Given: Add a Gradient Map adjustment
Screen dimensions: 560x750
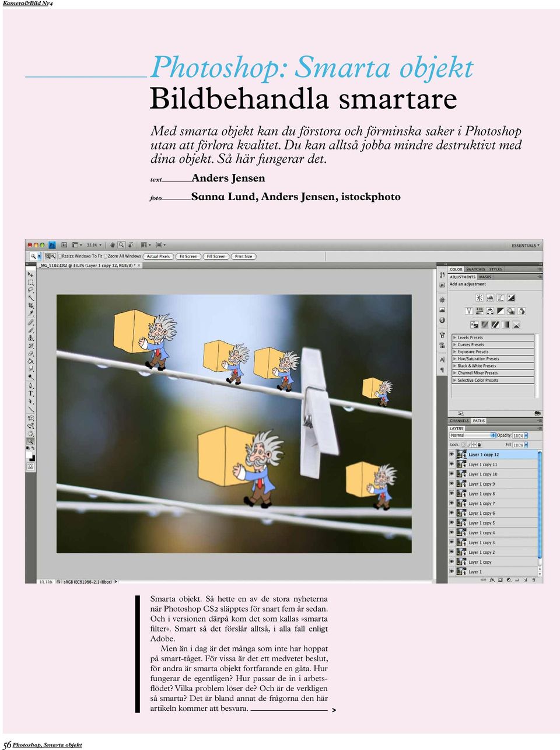Looking at the screenshot, I should (506, 325).
